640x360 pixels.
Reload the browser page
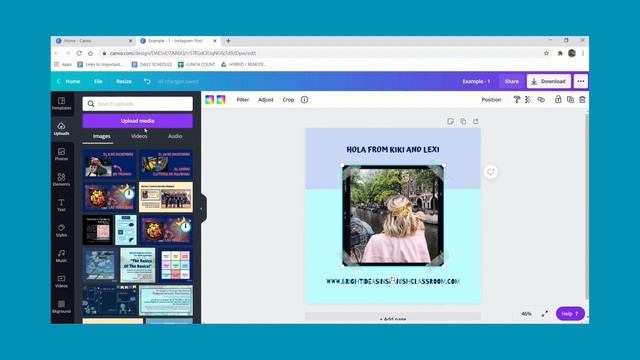tap(79, 53)
